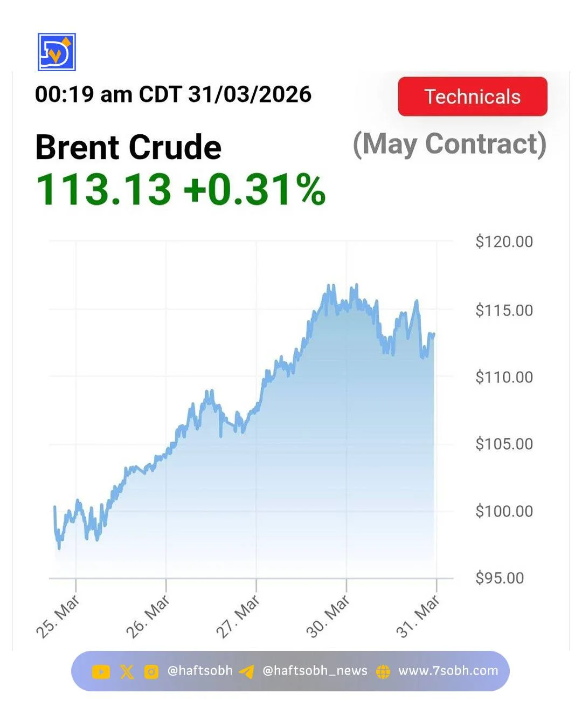
Task: Click the $120.00 price axis label
Action: pyautogui.click(x=504, y=242)
